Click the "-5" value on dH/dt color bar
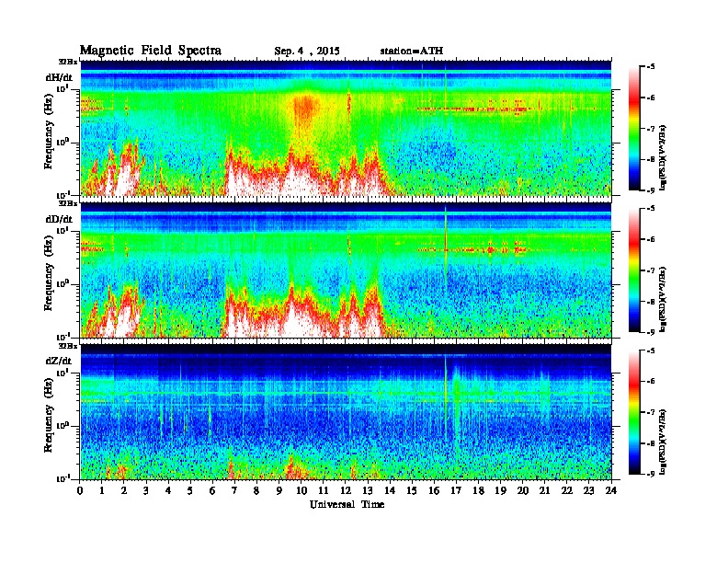Image resolution: width=728 pixels, height=563 pixels. tap(651, 67)
